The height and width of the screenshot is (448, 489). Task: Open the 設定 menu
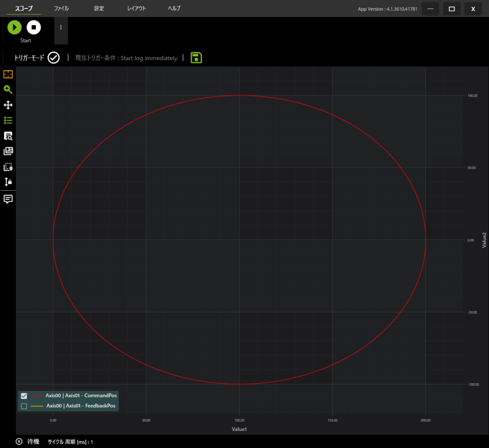[x=99, y=9]
